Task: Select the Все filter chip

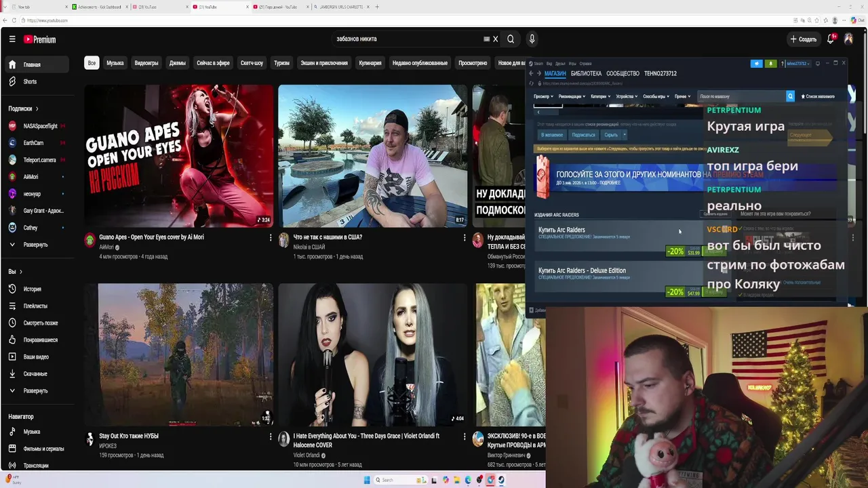Action: [x=92, y=63]
